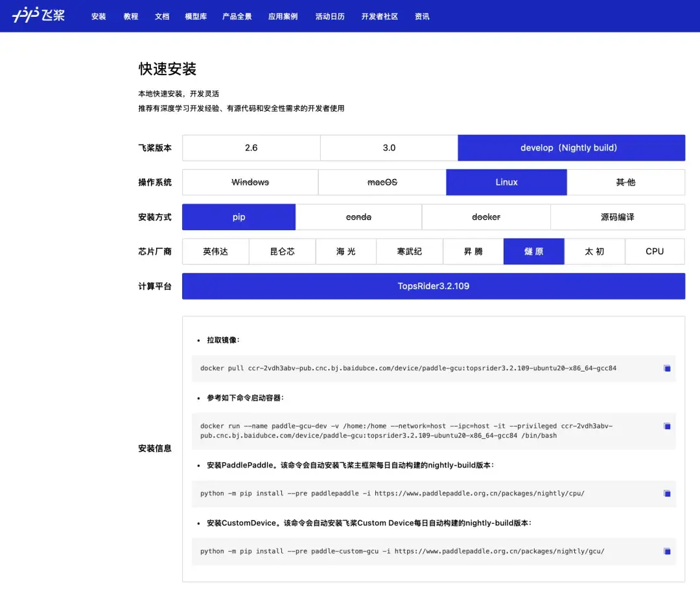Open the 文档 nav item
This screenshot has height=590, width=700.
(162, 16)
